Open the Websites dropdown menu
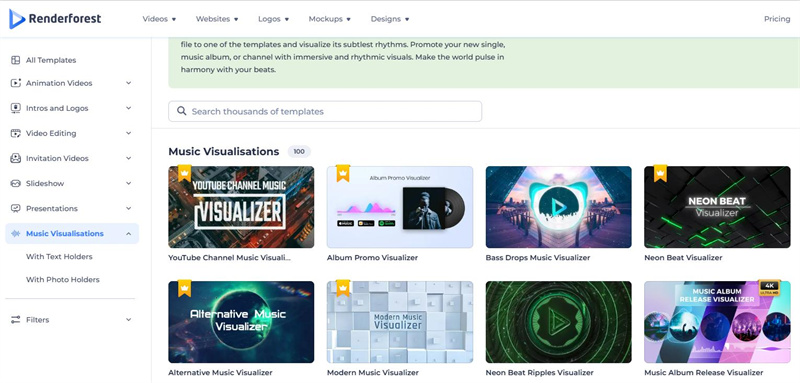Image resolution: width=800 pixels, height=383 pixels. tap(217, 19)
